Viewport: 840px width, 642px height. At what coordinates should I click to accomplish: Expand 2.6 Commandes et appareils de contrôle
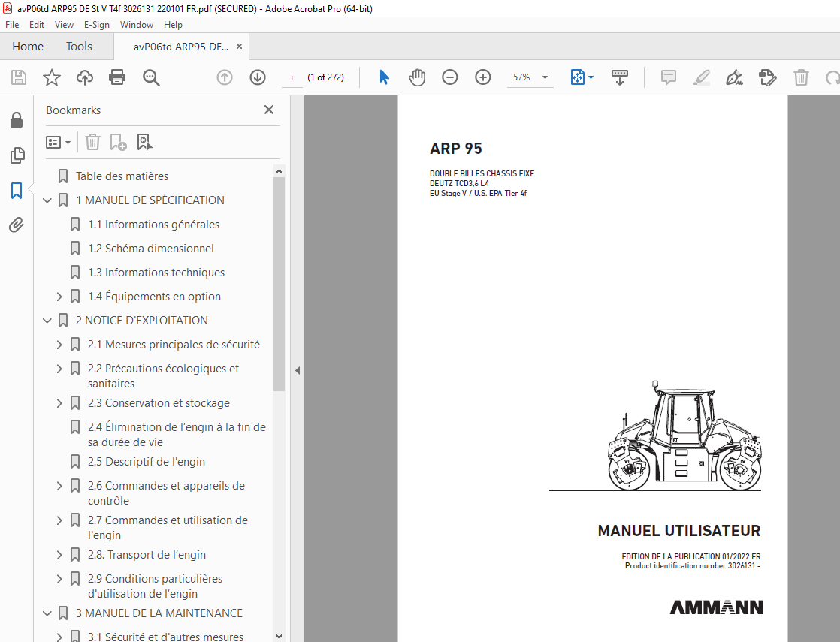tap(59, 486)
